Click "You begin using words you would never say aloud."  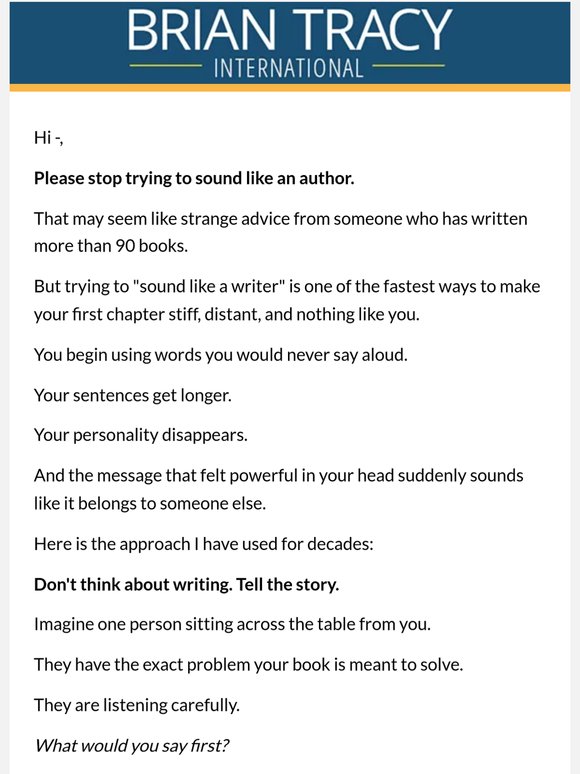tap(221, 355)
